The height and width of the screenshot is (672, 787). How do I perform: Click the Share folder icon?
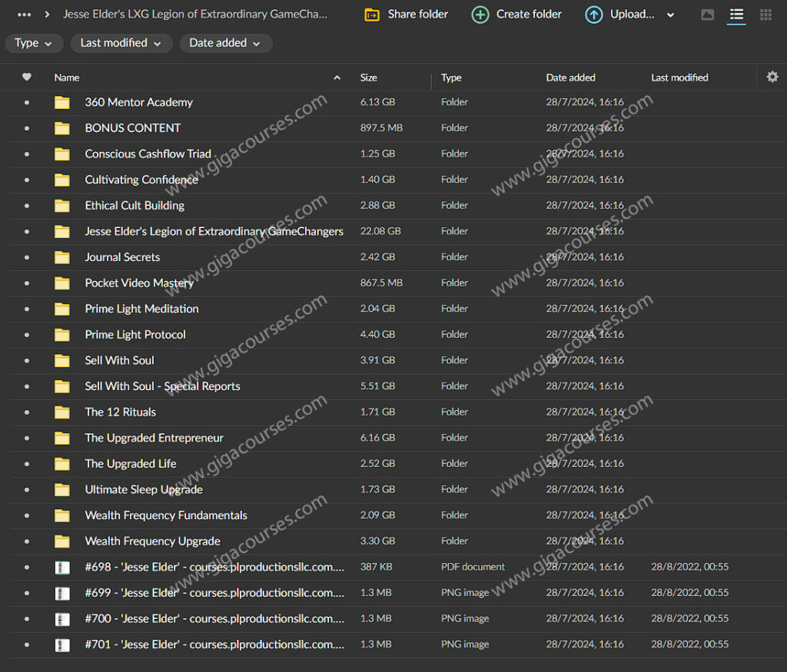(x=372, y=15)
